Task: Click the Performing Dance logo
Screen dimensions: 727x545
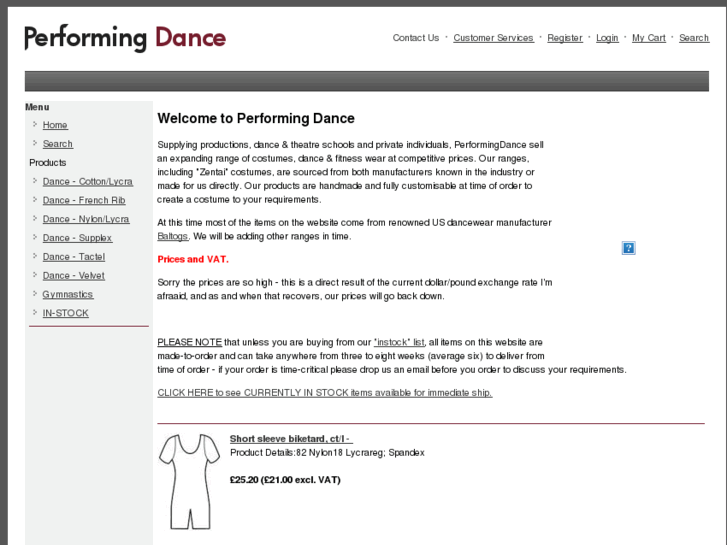Action: click(x=125, y=38)
